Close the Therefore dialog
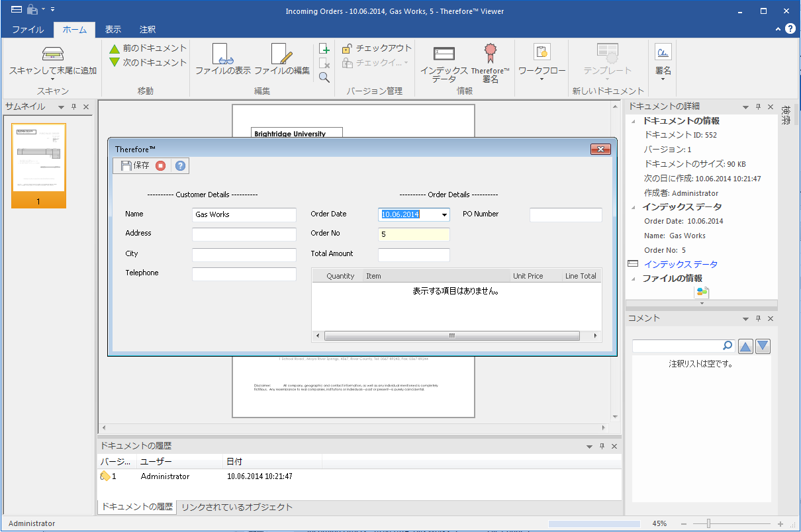 tap(600, 150)
